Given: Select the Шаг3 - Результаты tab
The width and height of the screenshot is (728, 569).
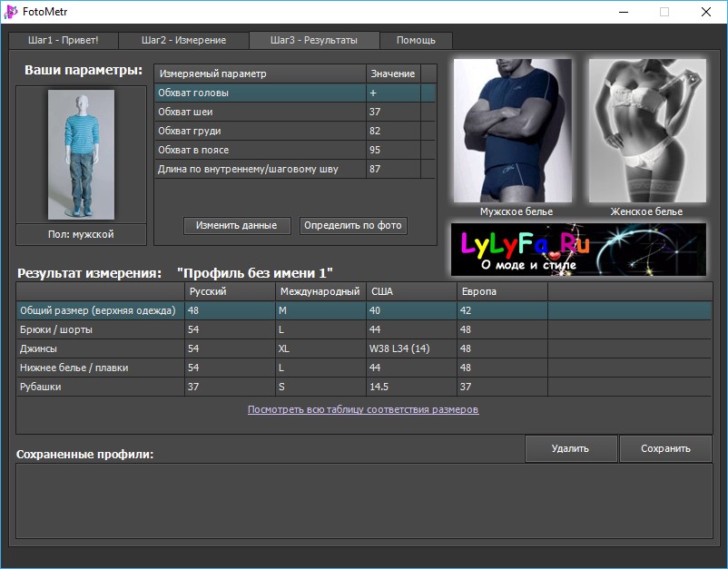Looking at the screenshot, I should (314, 40).
